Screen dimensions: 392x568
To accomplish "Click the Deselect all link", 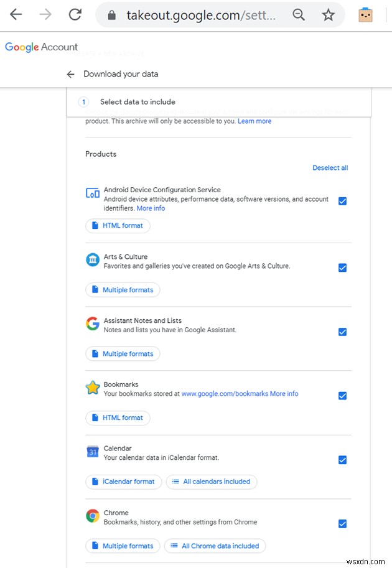I will click(330, 167).
